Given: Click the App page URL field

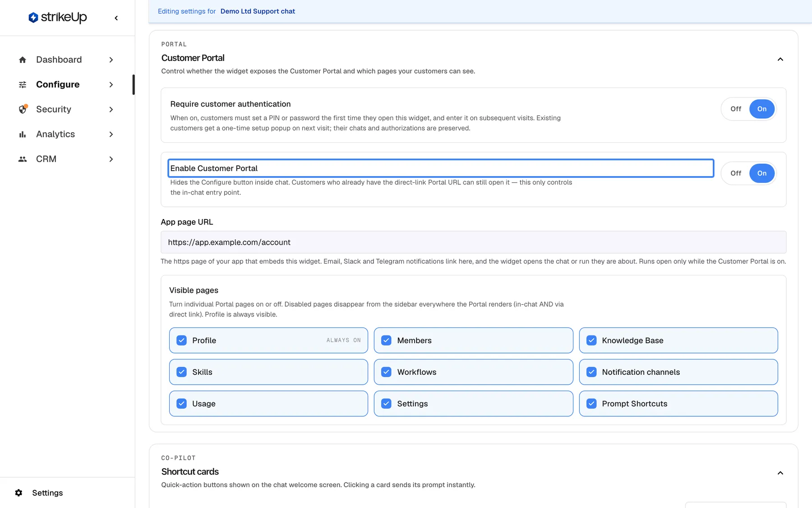Looking at the screenshot, I should coord(473,242).
